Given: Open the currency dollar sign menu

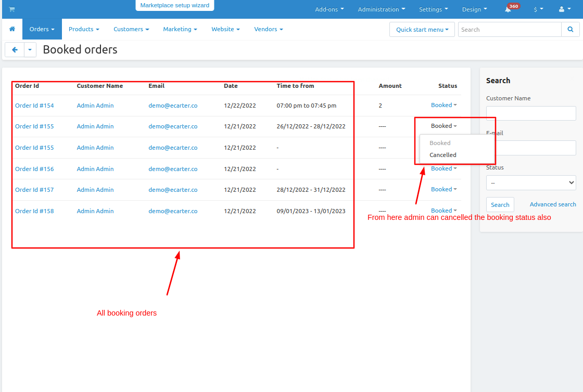Looking at the screenshot, I should 538,9.
